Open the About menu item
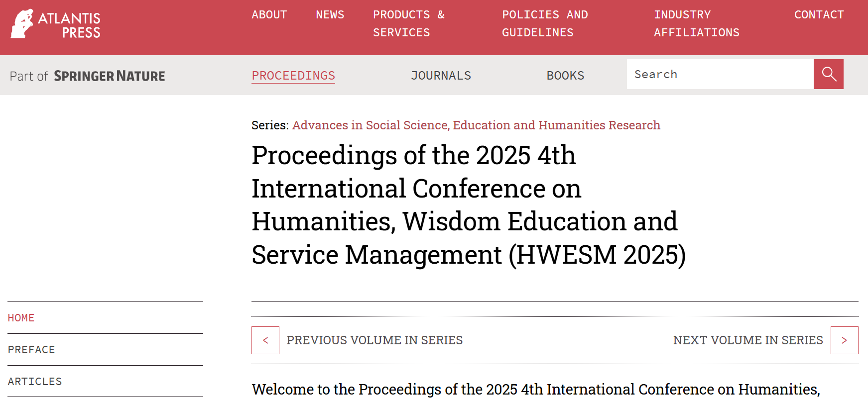This screenshot has height=400, width=868. (269, 15)
